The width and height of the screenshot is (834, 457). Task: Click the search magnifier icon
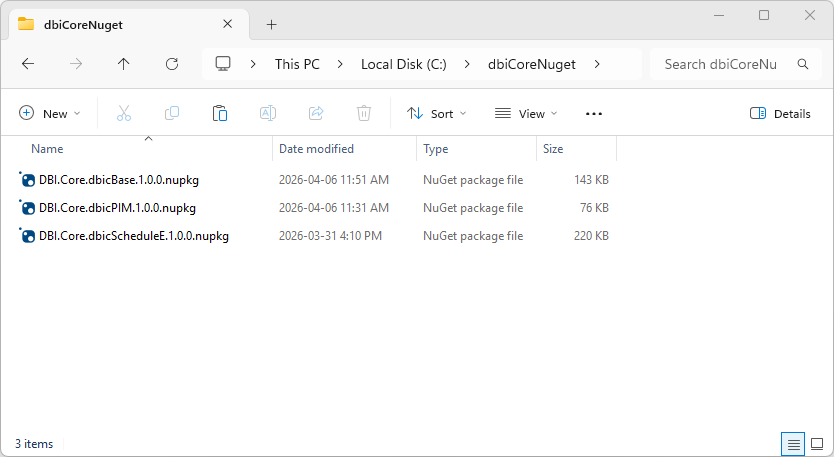tap(803, 64)
